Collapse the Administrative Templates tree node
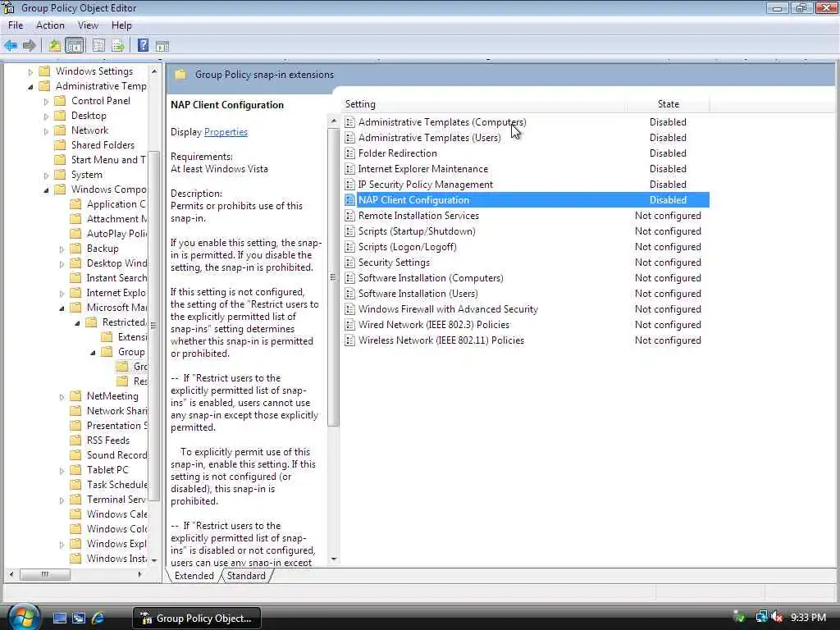The image size is (840, 630). (x=30, y=87)
